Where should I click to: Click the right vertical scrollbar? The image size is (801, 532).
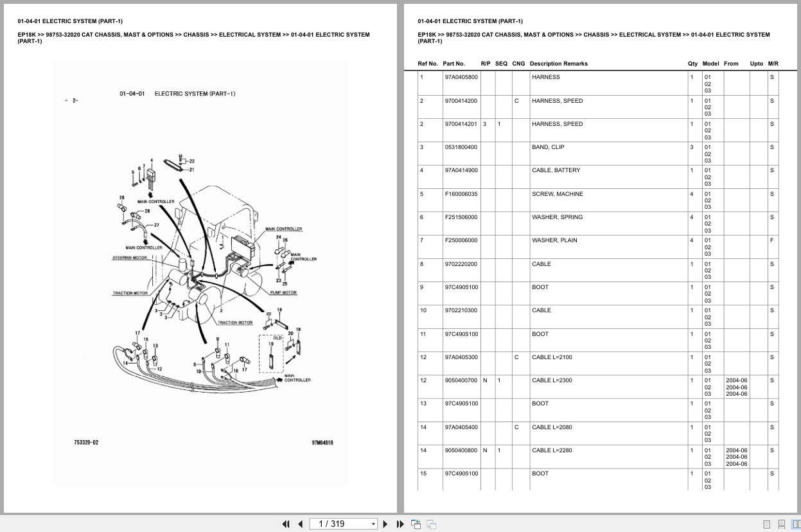(x=797, y=257)
